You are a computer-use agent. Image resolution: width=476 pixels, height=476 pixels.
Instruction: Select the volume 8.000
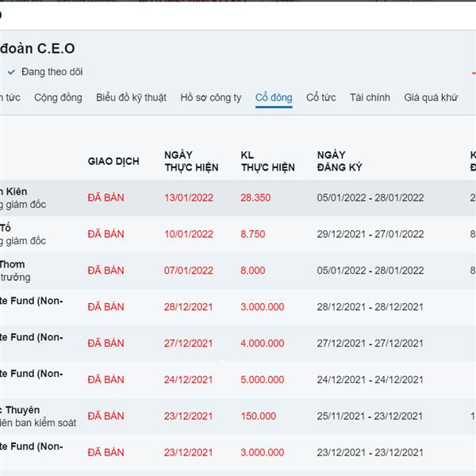[253, 271]
